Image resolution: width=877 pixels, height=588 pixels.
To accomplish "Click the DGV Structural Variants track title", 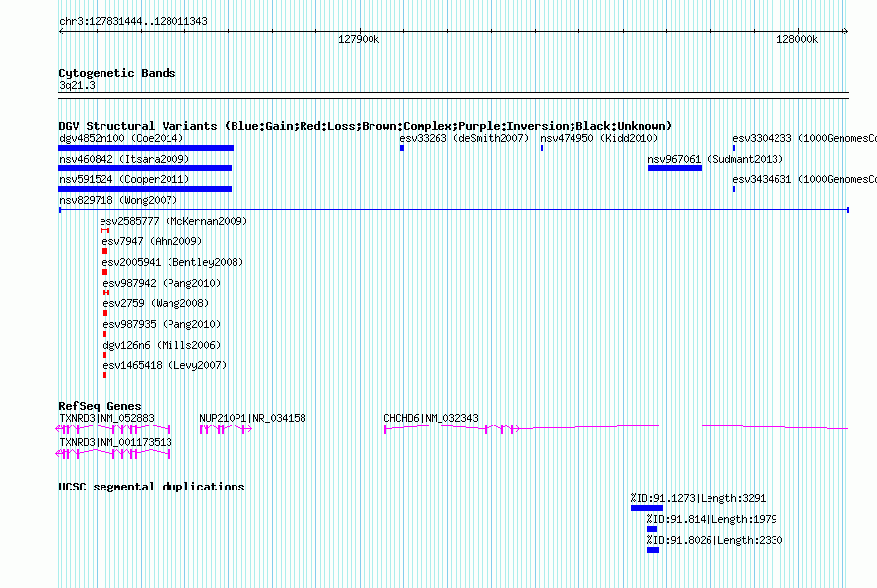I will (x=366, y=126).
